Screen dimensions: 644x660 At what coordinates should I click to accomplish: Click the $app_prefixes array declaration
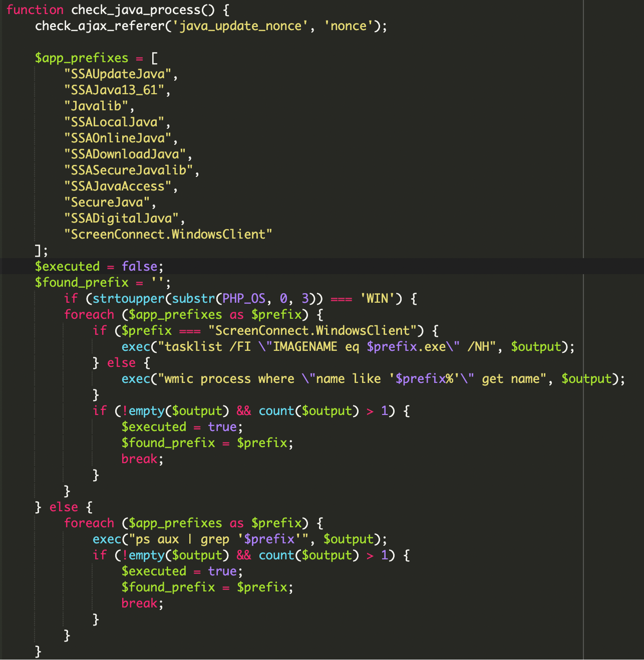click(x=96, y=58)
